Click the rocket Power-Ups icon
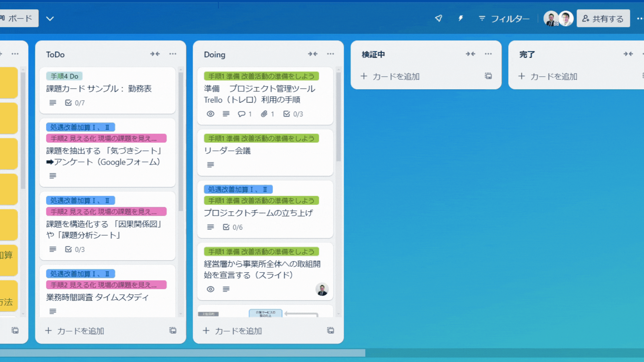Viewport: 644px width, 362px height. (x=438, y=18)
